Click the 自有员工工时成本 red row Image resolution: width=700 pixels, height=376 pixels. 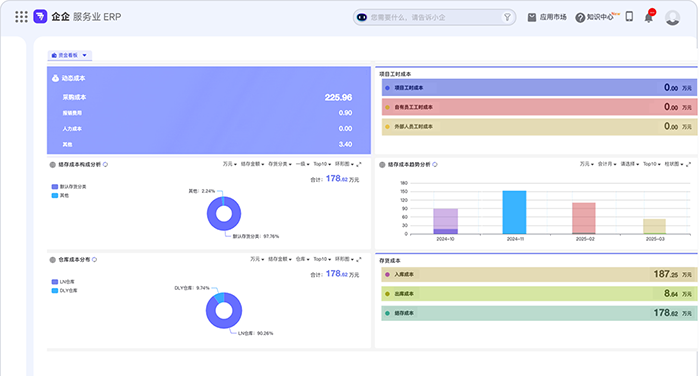pos(539,107)
